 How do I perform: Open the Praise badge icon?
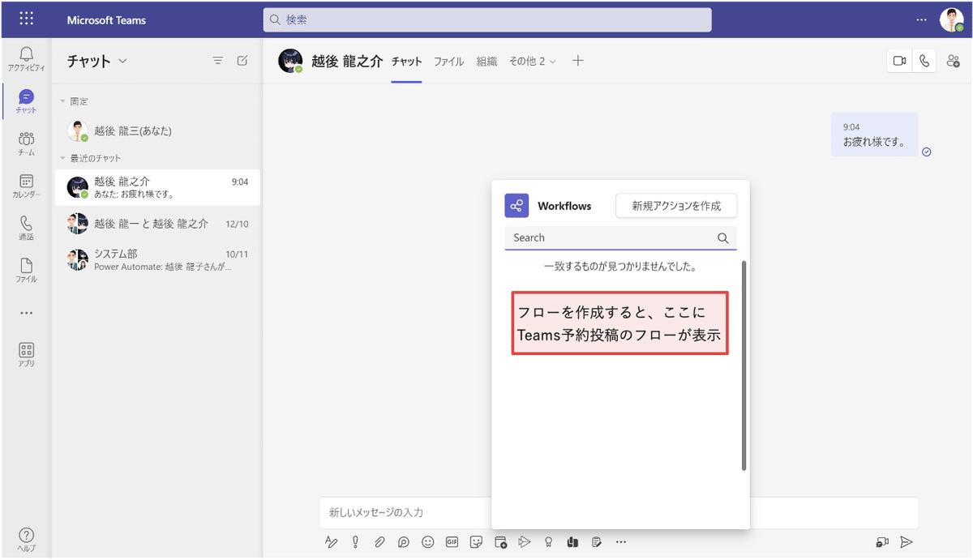point(549,542)
